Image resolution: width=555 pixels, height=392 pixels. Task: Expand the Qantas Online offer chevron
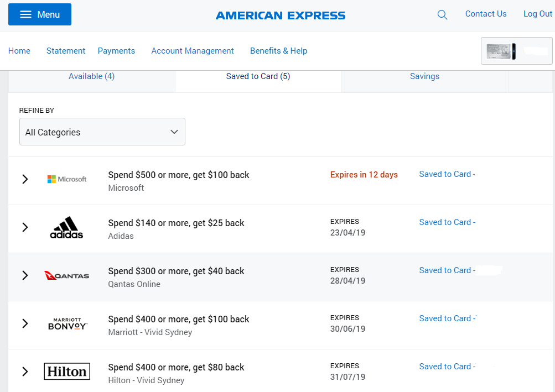25,275
